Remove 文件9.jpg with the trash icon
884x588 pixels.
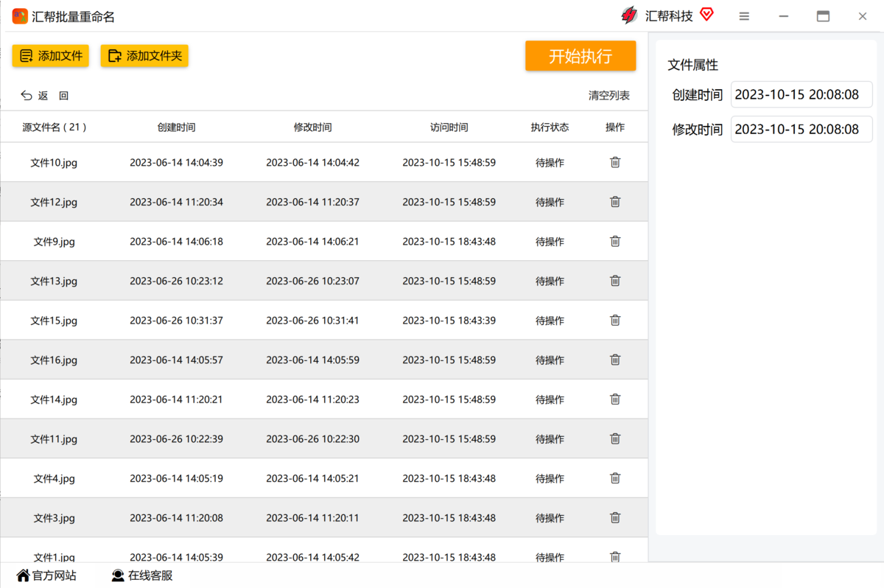(615, 241)
